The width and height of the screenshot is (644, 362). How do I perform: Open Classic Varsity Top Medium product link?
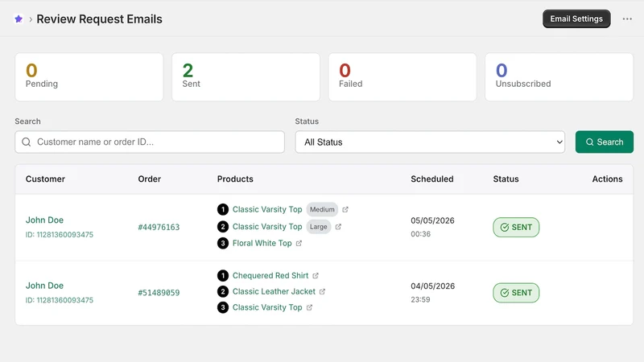(x=267, y=209)
